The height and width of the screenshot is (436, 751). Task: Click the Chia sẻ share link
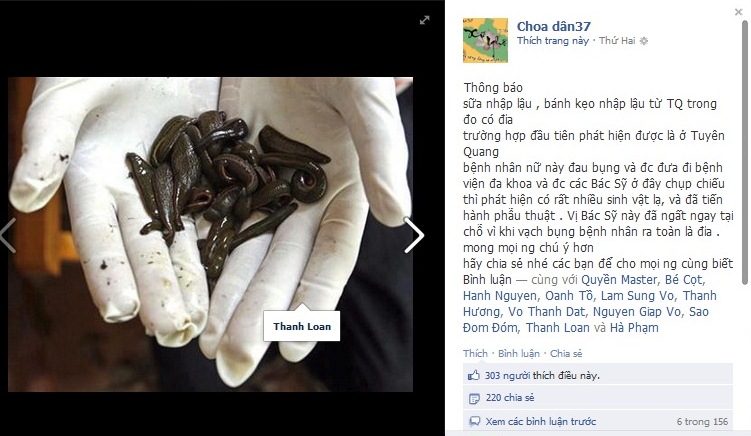coord(566,354)
